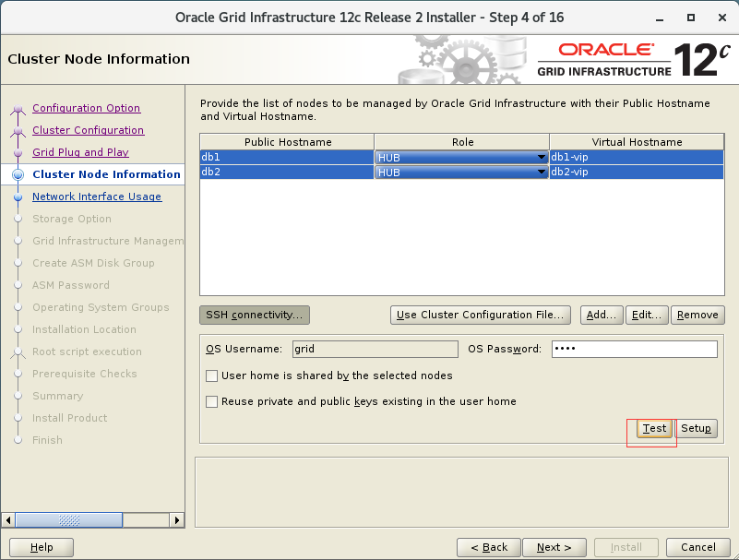This screenshot has width=739, height=560.
Task: Enable Reuse private and public keys checkbox
Action: pyautogui.click(x=211, y=401)
